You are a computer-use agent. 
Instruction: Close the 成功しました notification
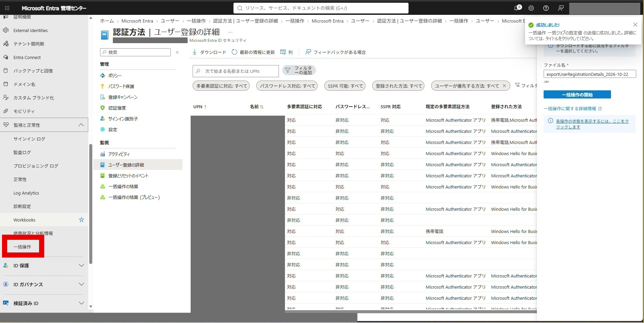(635, 25)
